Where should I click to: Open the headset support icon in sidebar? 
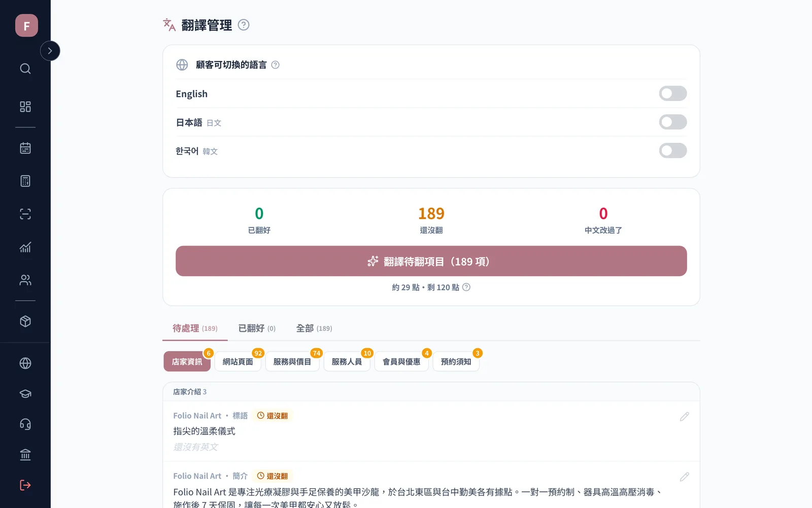[x=25, y=424]
